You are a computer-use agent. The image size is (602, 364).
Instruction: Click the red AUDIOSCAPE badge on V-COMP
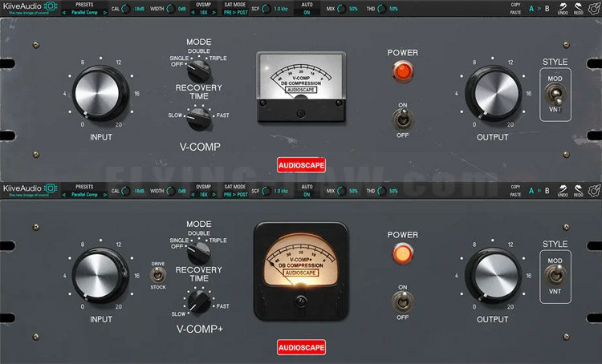click(301, 165)
